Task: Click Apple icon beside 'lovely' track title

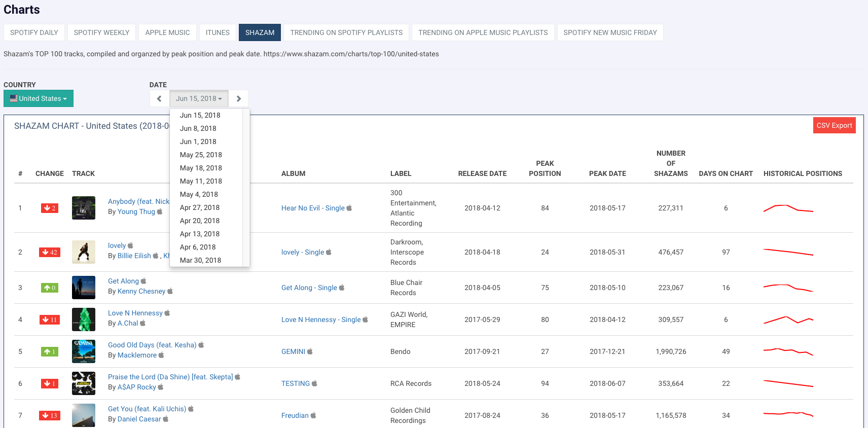Action: (130, 245)
